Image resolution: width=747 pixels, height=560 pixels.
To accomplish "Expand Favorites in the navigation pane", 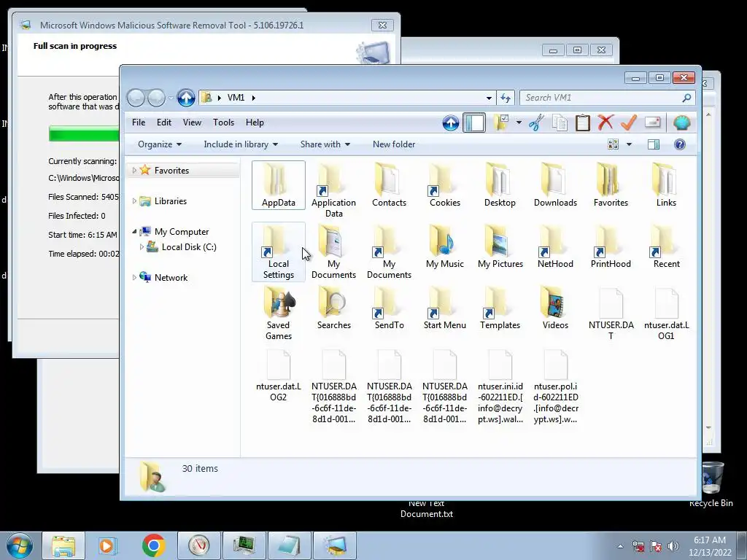I will (134, 170).
